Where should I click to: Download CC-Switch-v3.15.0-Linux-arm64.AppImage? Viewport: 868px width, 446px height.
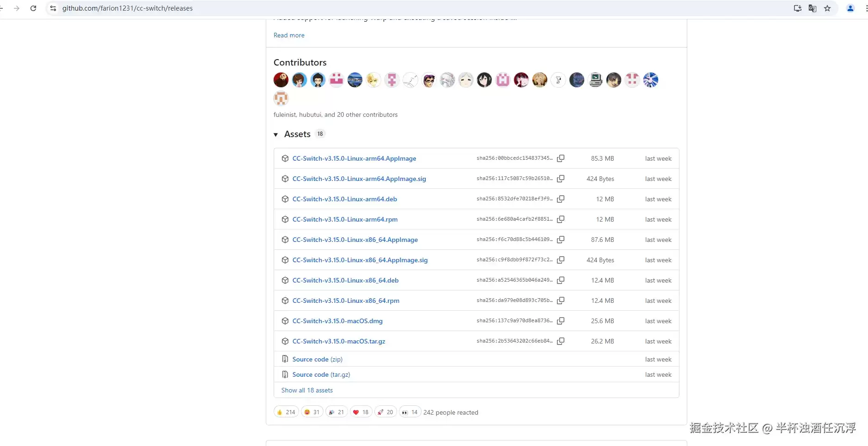pos(354,158)
